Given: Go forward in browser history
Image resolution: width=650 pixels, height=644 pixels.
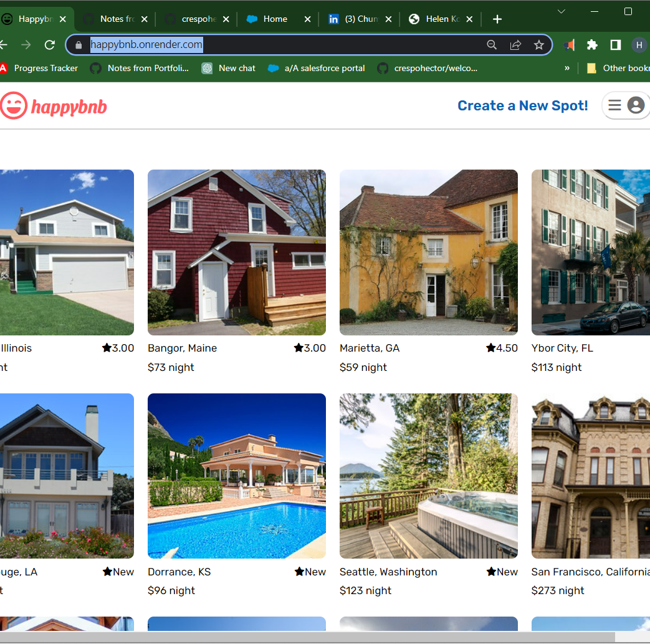Looking at the screenshot, I should tap(26, 45).
